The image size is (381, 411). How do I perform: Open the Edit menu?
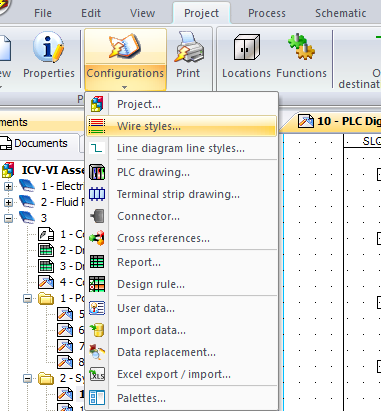[x=91, y=13]
